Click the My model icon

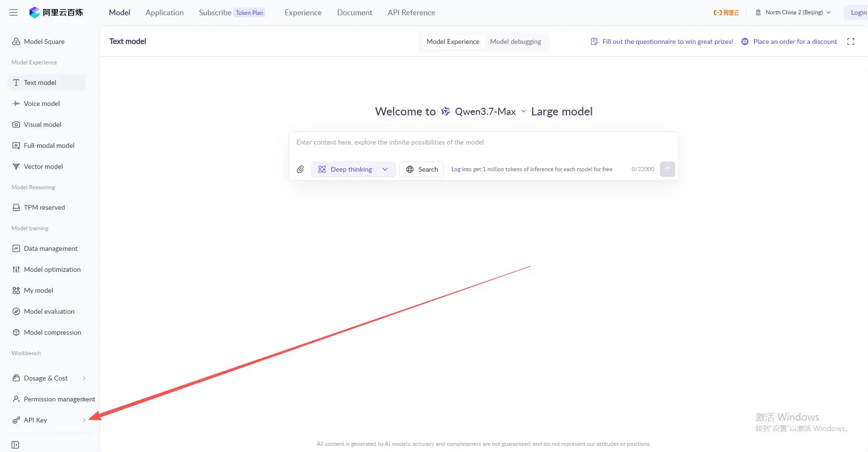(x=16, y=290)
